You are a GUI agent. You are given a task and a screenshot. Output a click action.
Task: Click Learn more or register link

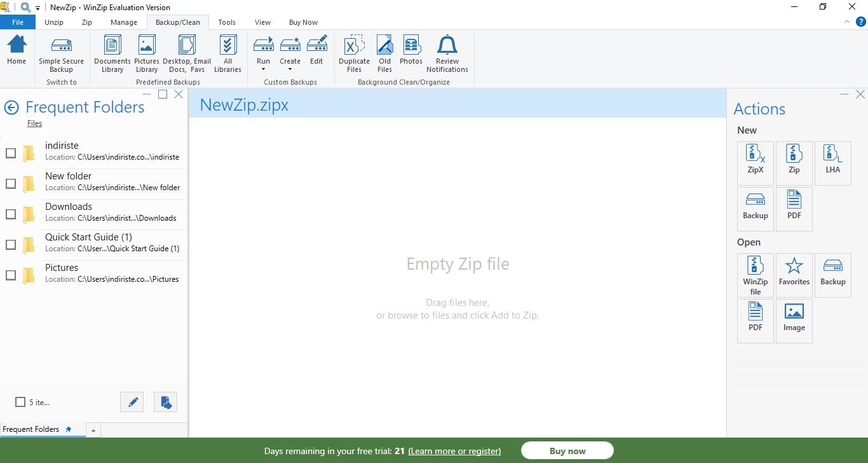tap(454, 451)
